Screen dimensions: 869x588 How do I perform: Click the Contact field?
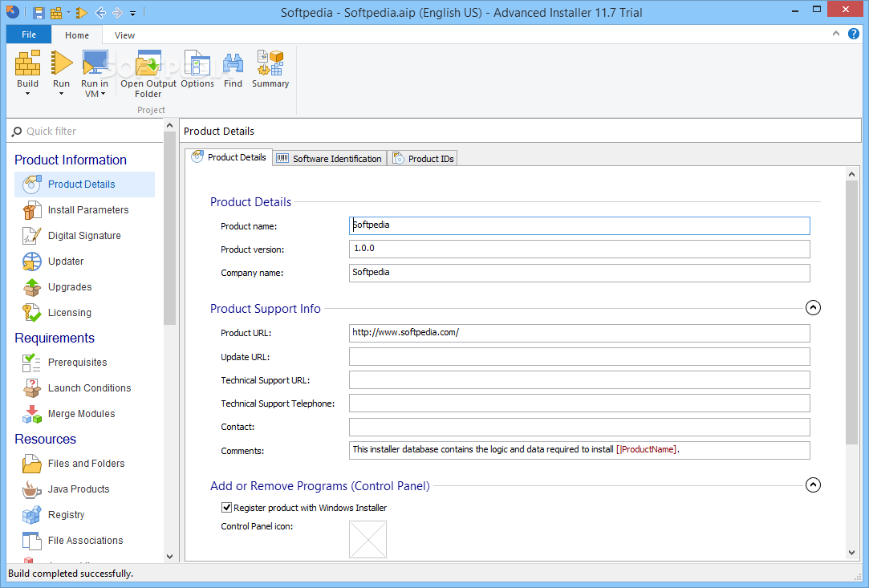pyautogui.click(x=579, y=427)
